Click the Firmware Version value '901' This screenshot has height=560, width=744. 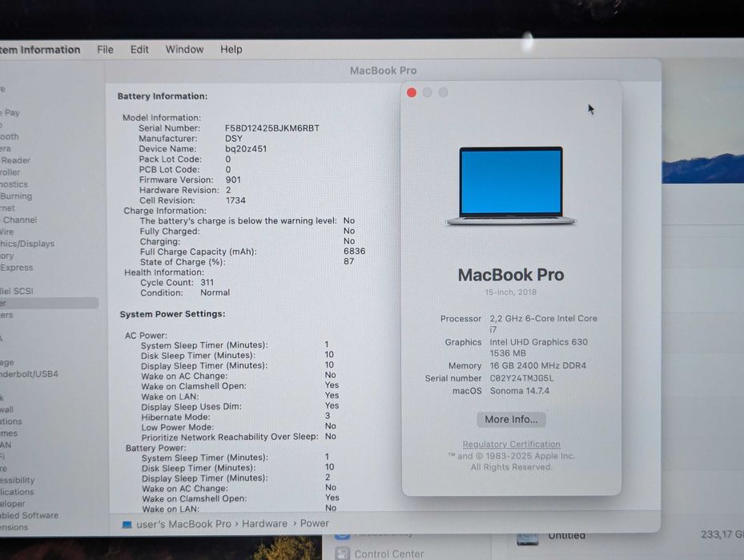[233, 180]
